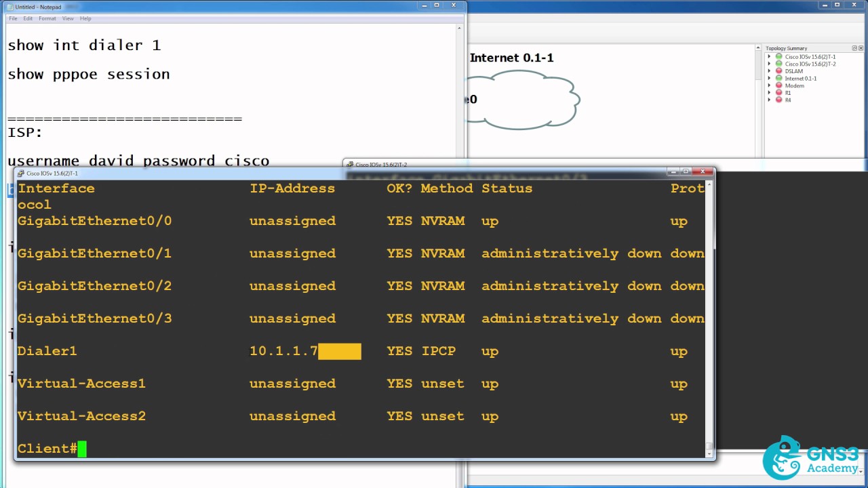Open the Format menu in Notepad

tap(47, 18)
